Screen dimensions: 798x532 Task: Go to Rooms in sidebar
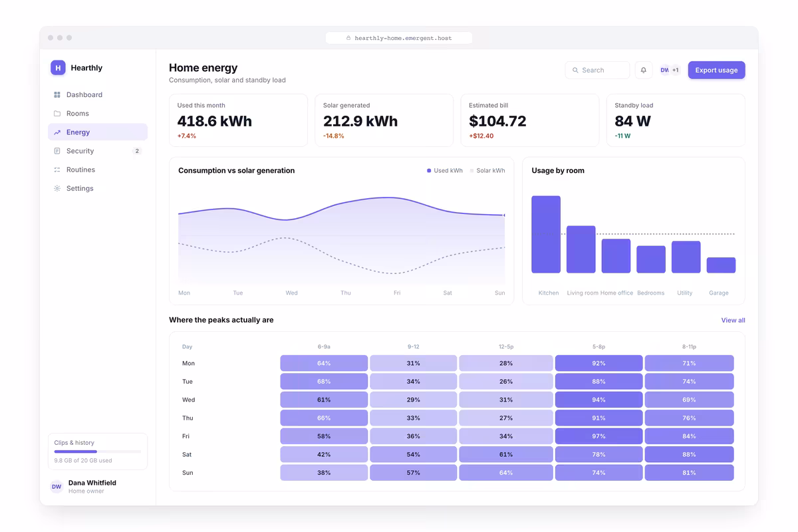point(98,113)
